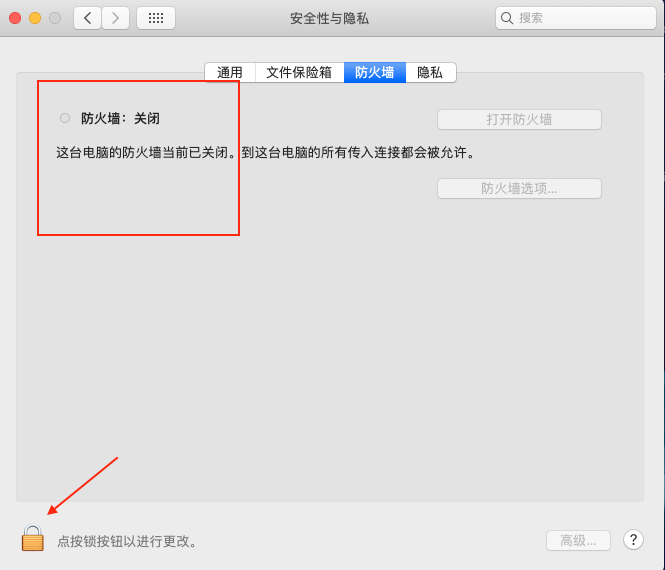Go back with the left arrow button
Image resolution: width=665 pixels, height=570 pixels.
tap(87, 18)
